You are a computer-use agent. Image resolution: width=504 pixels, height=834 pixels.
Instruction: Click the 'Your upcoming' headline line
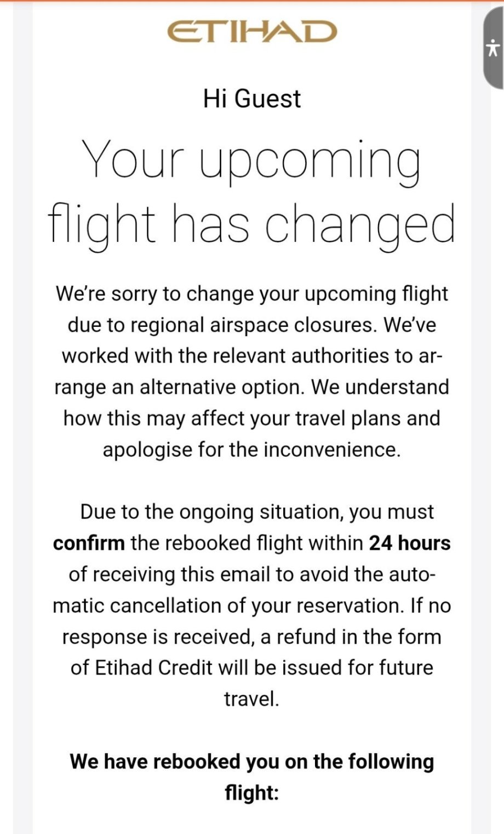click(251, 159)
